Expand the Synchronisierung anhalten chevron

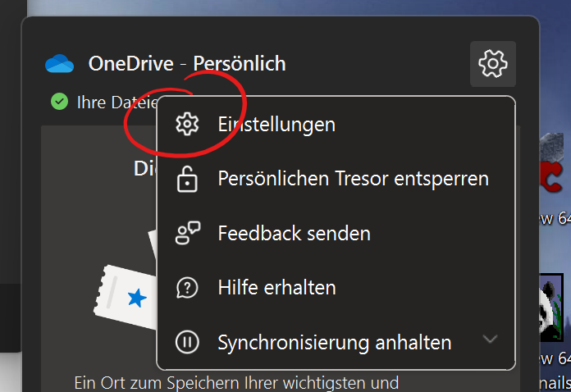490,340
